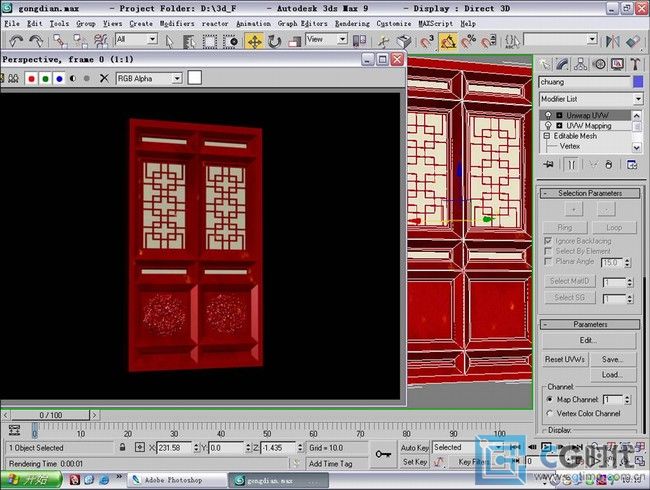650x490 pixels.
Task: Open the RGB Alpha channel dropdown
Action: click(x=177, y=78)
